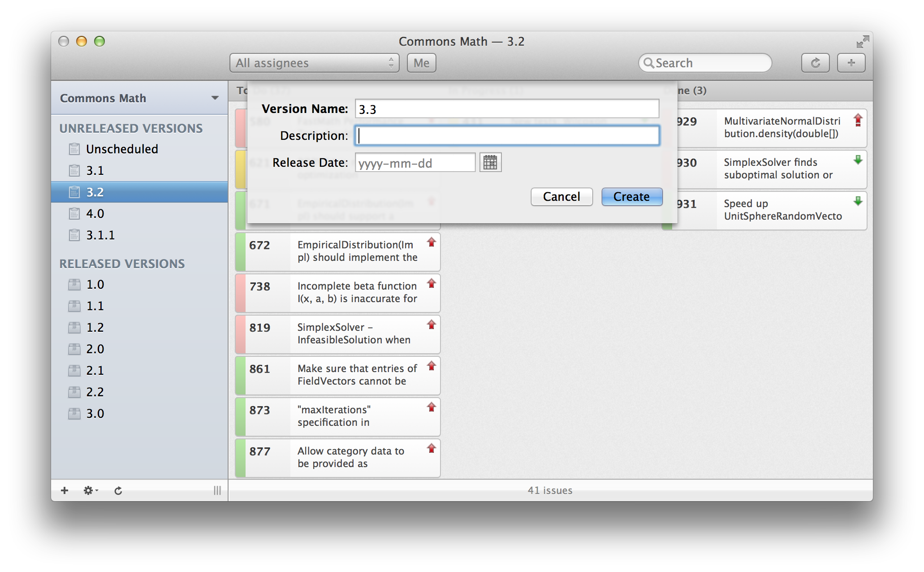Click the Cancel button
Viewport: 924px width, 572px height.
tap(561, 196)
